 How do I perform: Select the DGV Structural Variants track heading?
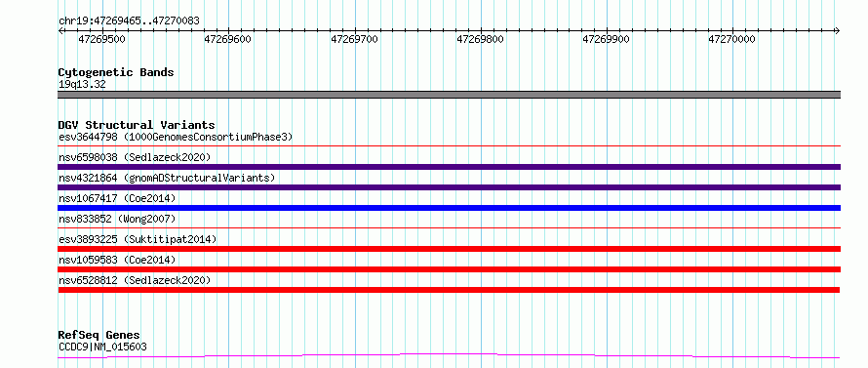137,125
